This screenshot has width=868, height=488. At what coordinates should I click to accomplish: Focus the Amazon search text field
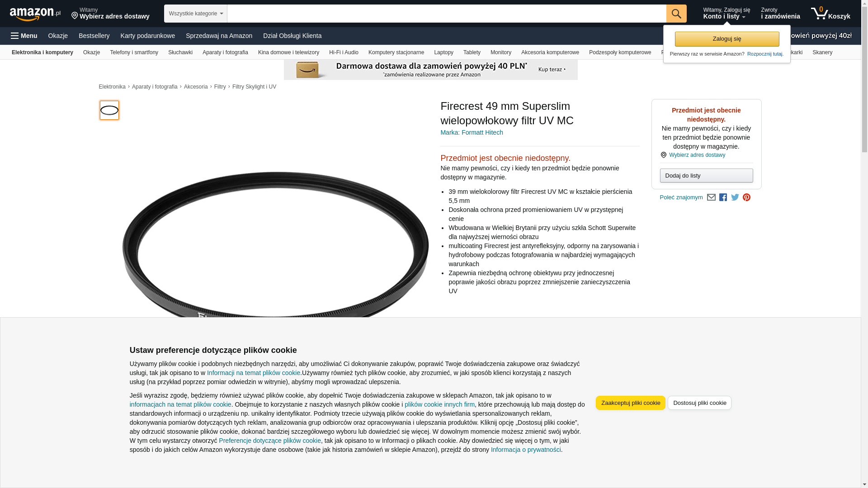[x=446, y=14]
